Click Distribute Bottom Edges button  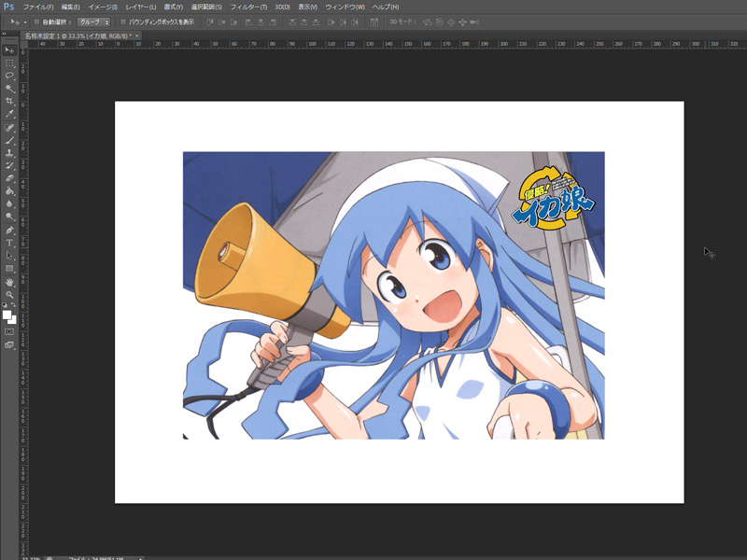[316, 21]
